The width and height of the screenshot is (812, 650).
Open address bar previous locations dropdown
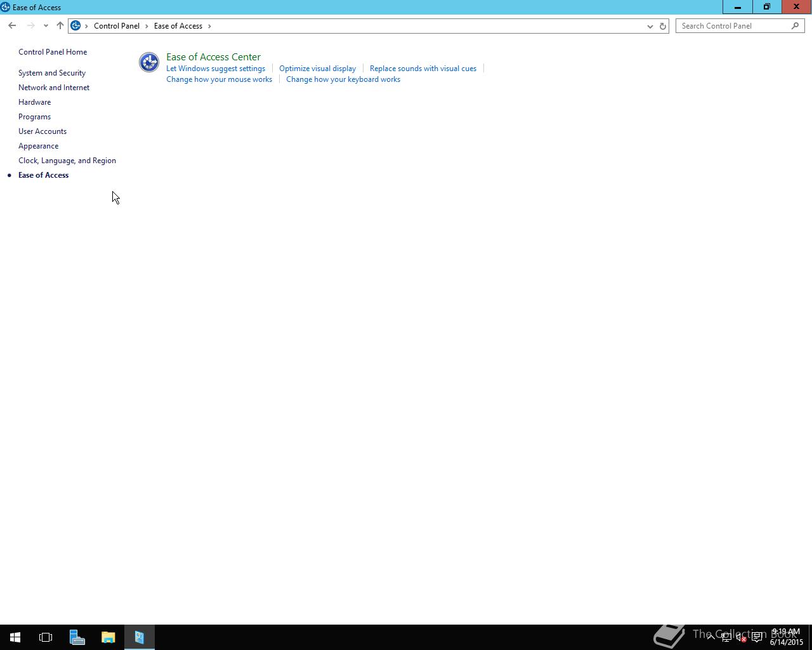pos(650,26)
